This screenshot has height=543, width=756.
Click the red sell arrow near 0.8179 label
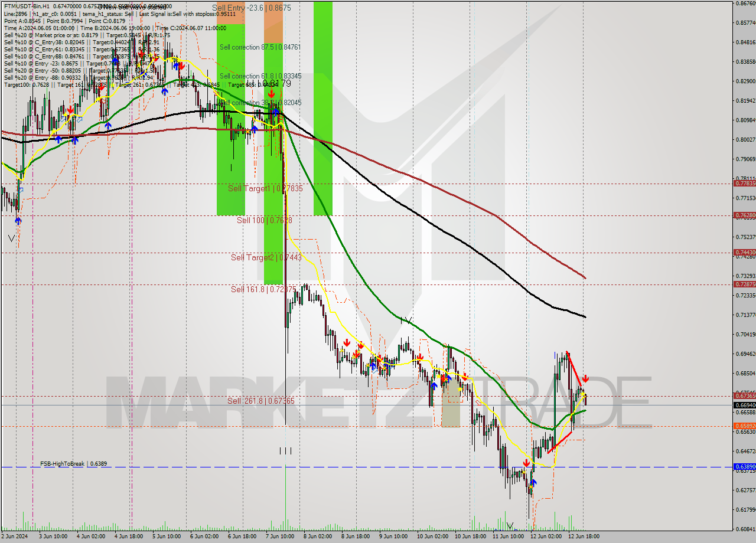point(271,94)
